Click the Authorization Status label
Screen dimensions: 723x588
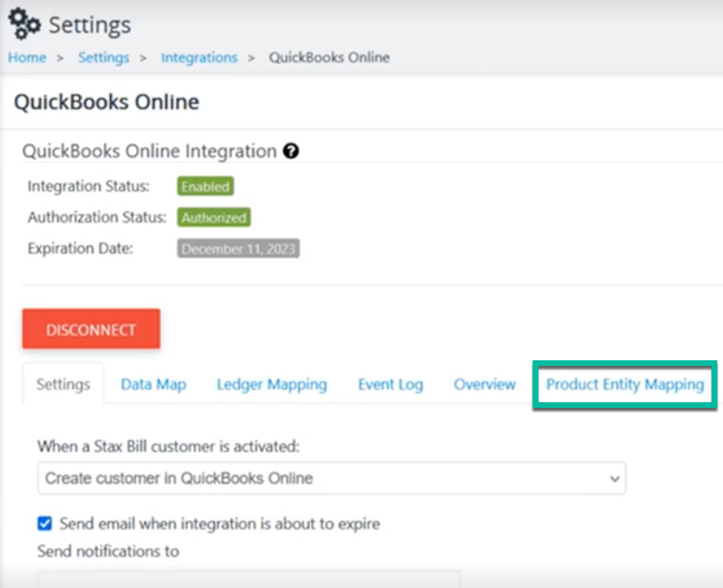coord(97,217)
